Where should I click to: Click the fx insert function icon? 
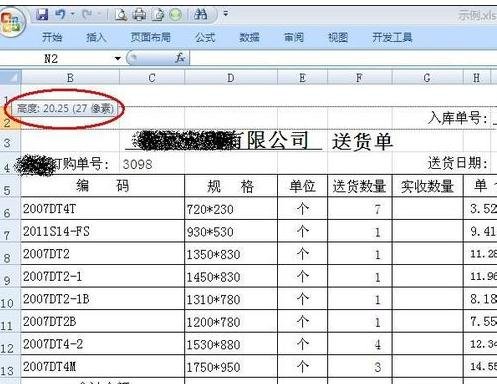(x=180, y=58)
